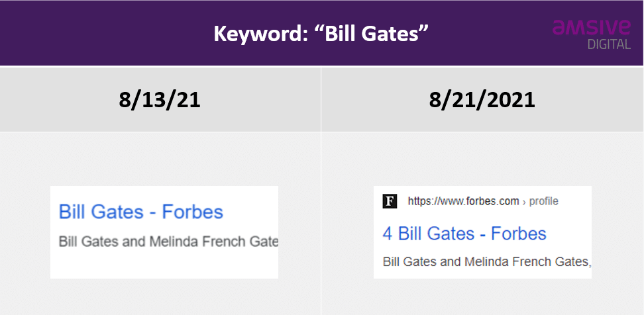Click the Forbes favicon in the search result
Image resolution: width=644 pixels, height=315 pixels.
(390, 201)
